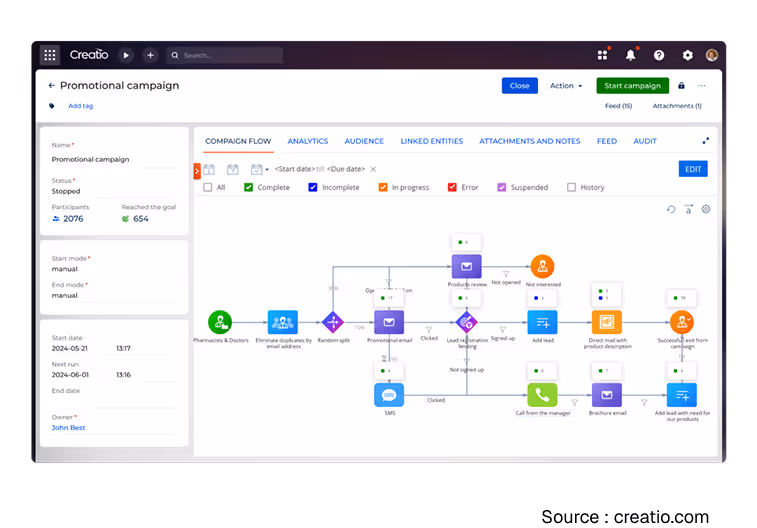757x528 pixels.
Task: Open the notifications bell
Action: 631,55
